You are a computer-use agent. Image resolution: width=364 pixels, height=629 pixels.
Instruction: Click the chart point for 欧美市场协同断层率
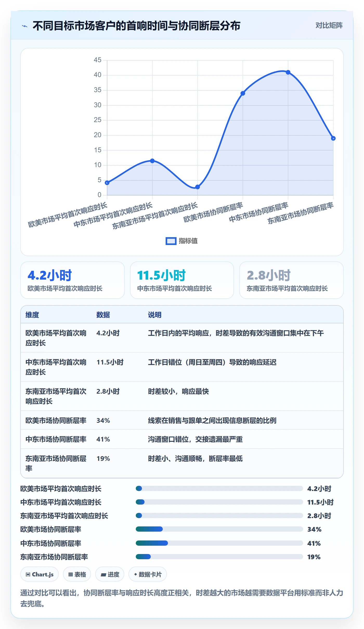pos(243,93)
